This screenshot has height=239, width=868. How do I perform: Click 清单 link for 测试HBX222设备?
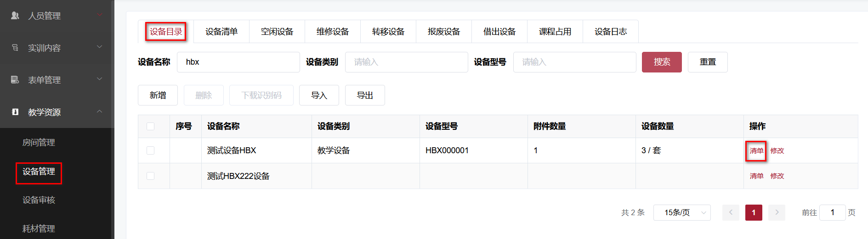click(x=756, y=176)
